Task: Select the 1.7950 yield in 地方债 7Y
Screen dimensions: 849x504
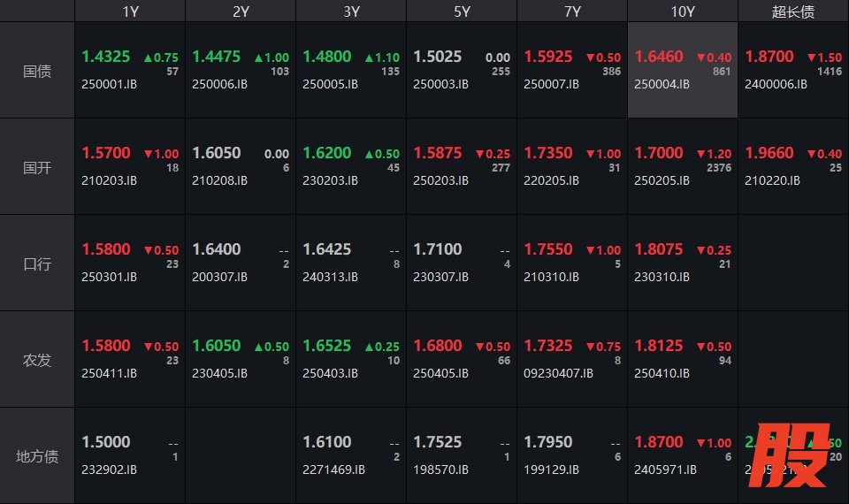Action: 548,442
